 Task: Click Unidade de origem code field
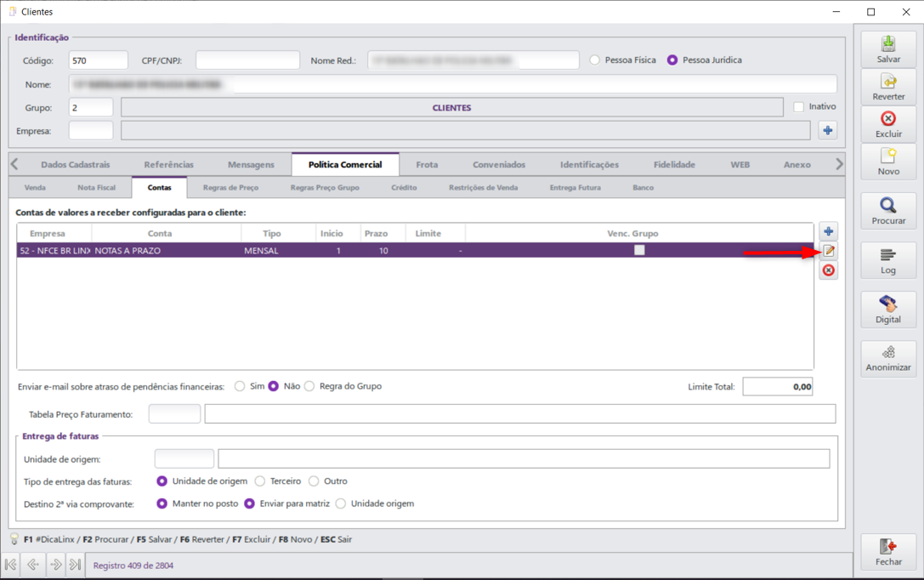point(184,458)
